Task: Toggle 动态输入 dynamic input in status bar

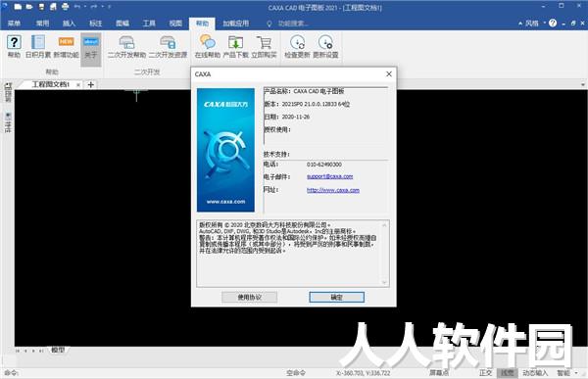Action: tap(535, 373)
